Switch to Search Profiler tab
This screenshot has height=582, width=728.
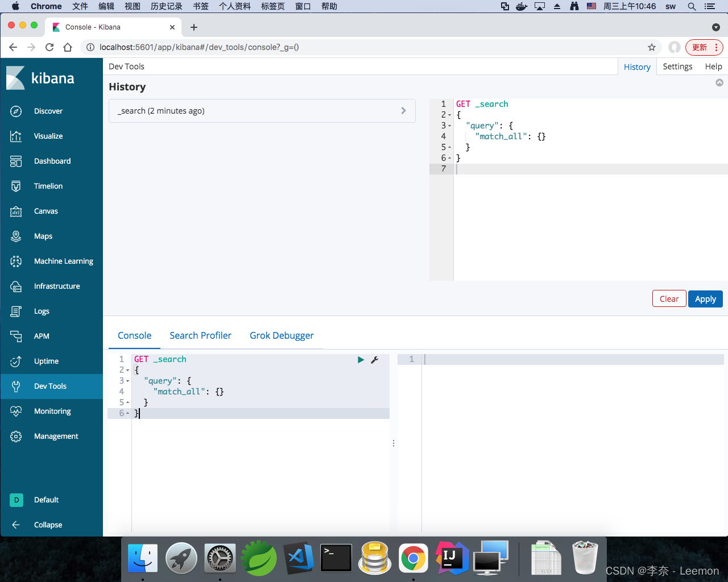[x=200, y=335]
